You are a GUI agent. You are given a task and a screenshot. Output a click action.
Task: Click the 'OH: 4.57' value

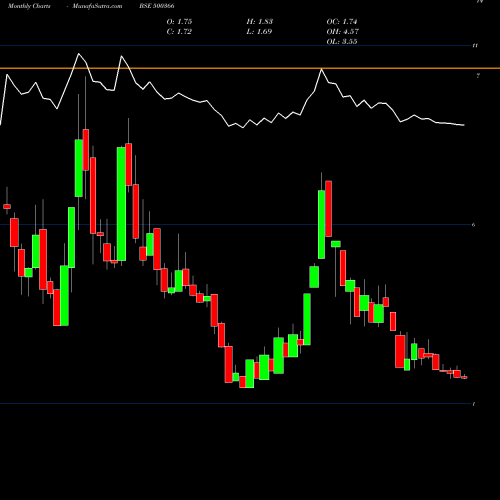tap(343, 32)
